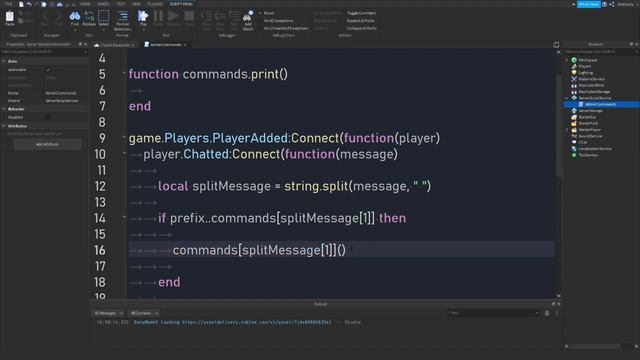Viewport: 640px width, 360px height.
Task: Select StarterPack in the Explorer
Action: pyautogui.click(x=588, y=123)
